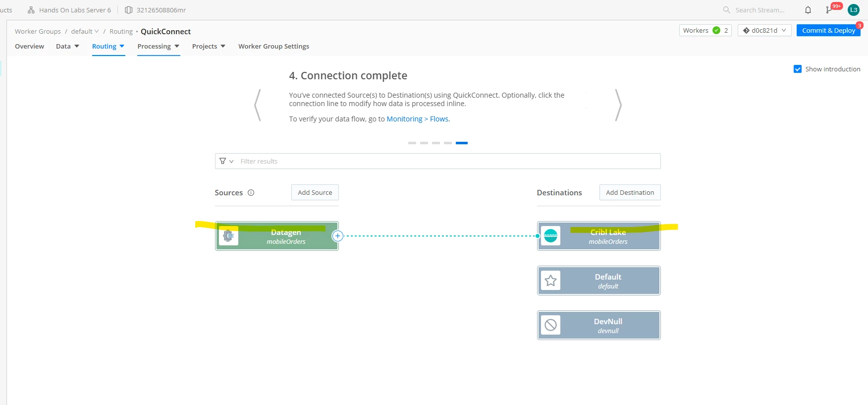Click the workspace icon beside 32126508806mr
Viewport: 868px width, 405px height.
[x=129, y=10]
